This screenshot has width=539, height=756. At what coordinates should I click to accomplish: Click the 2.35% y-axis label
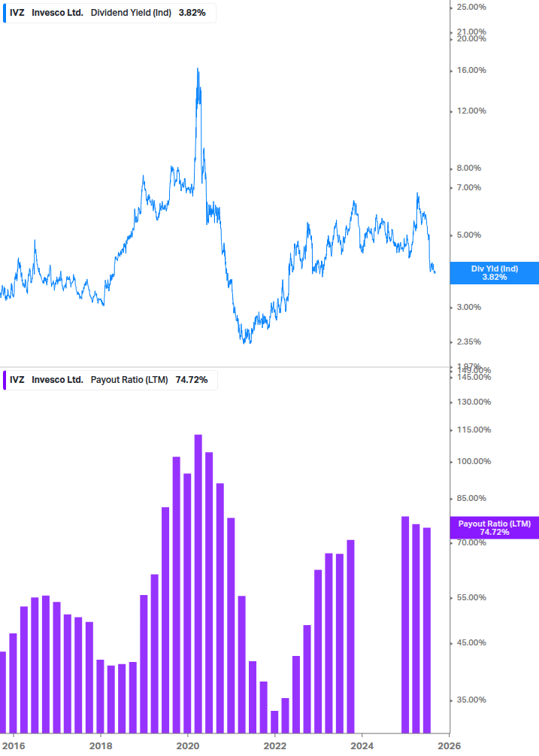468,342
